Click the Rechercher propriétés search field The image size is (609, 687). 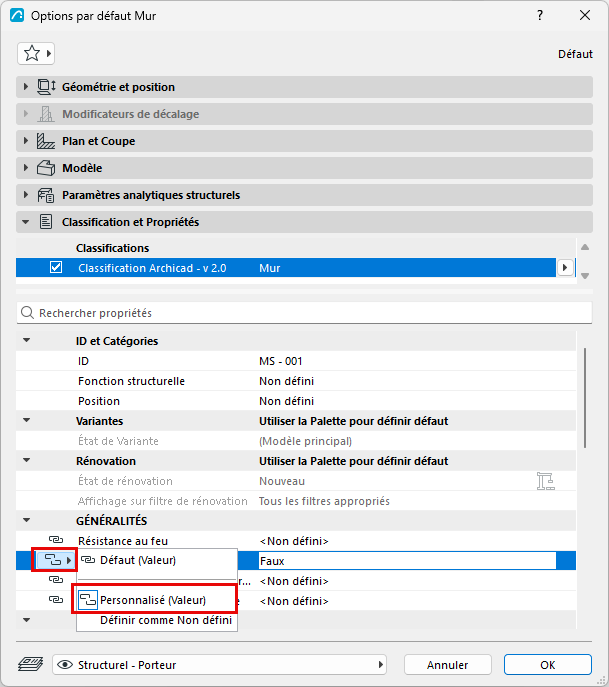click(x=304, y=313)
